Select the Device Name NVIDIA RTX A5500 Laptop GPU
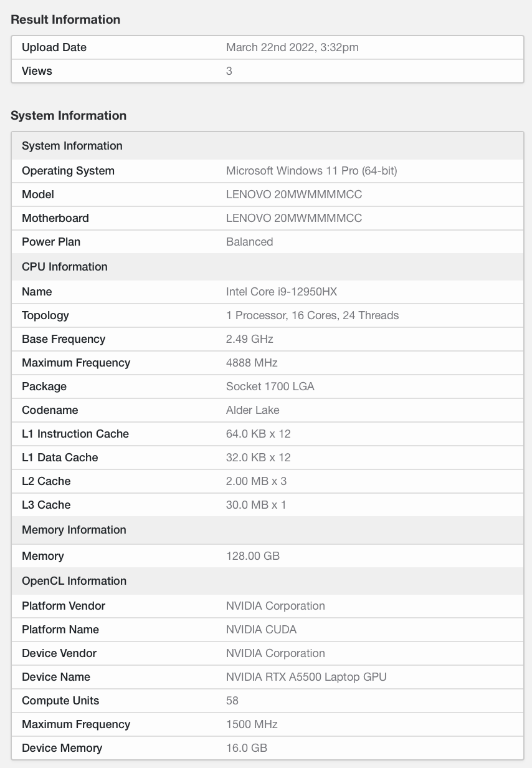532x768 pixels. pyautogui.click(x=306, y=677)
